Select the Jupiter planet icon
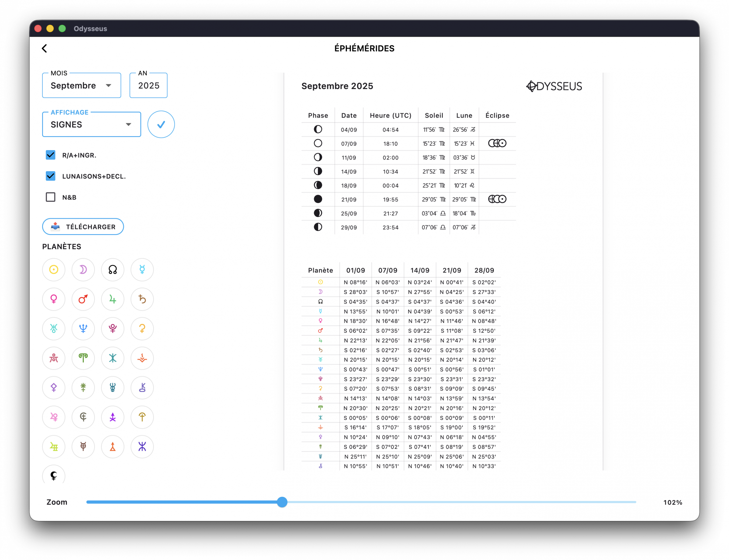The height and width of the screenshot is (560, 729). (112, 299)
